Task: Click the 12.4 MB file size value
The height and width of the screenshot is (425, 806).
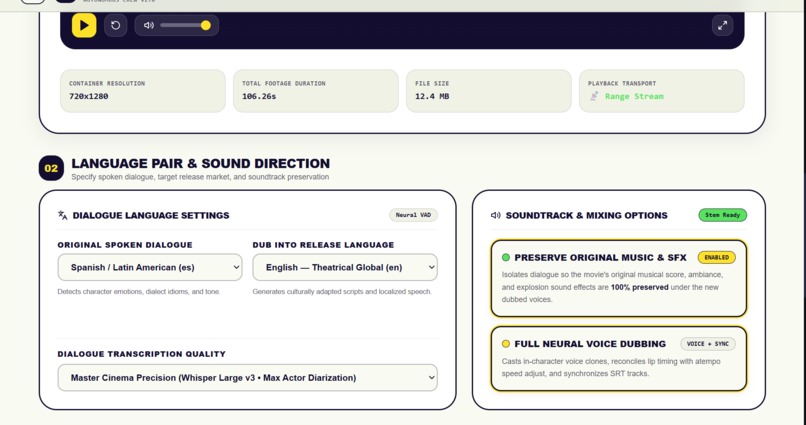Action: 432,96
